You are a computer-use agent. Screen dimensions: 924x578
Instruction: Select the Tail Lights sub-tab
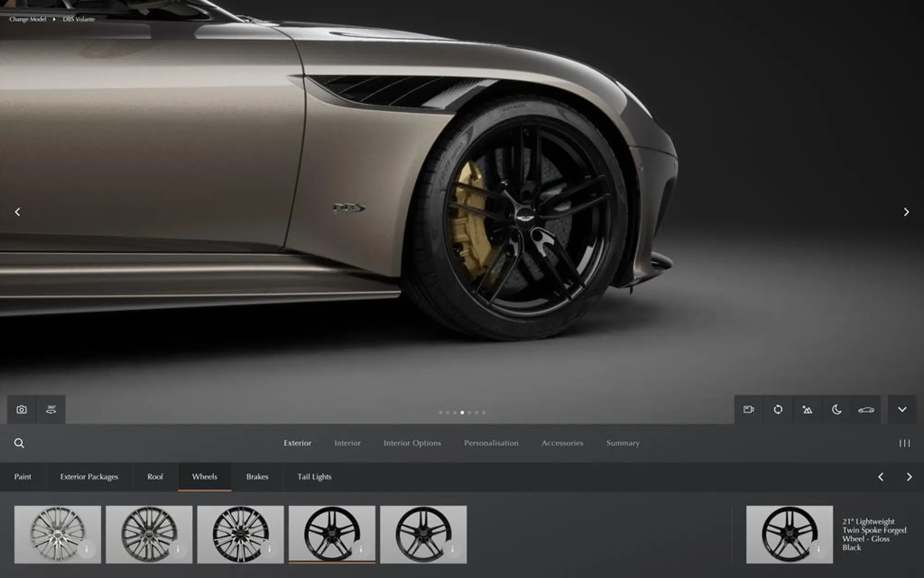point(315,477)
